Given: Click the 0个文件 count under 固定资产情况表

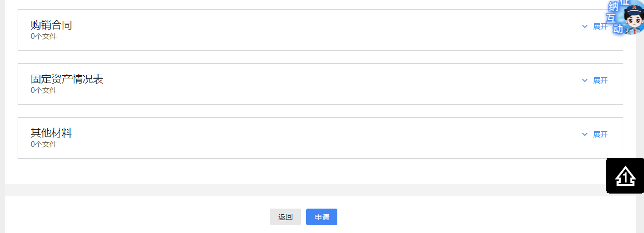Looking at the screenshot, I should [44, 90].
